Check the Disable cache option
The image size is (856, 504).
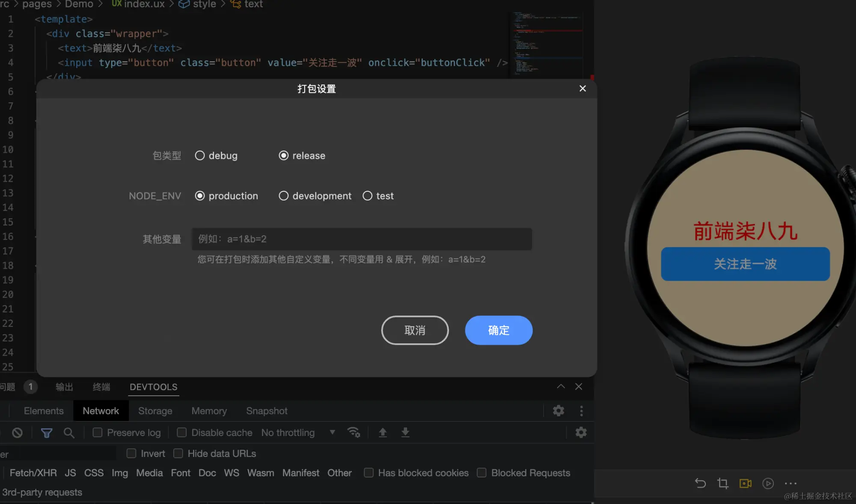coord(182,433)
